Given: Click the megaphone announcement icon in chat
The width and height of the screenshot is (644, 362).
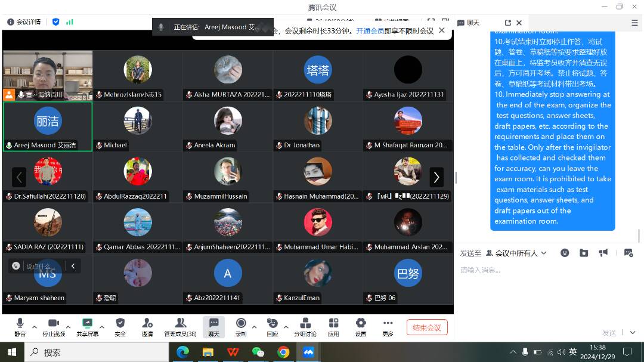Looking at the screenshot, I should tap(603, 253).
